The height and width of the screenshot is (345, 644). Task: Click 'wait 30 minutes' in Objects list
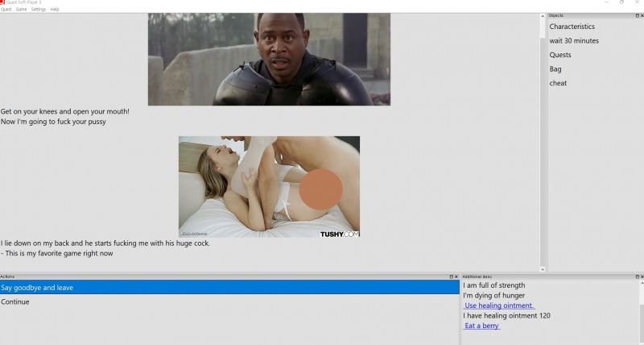click(x=574, y=41)
